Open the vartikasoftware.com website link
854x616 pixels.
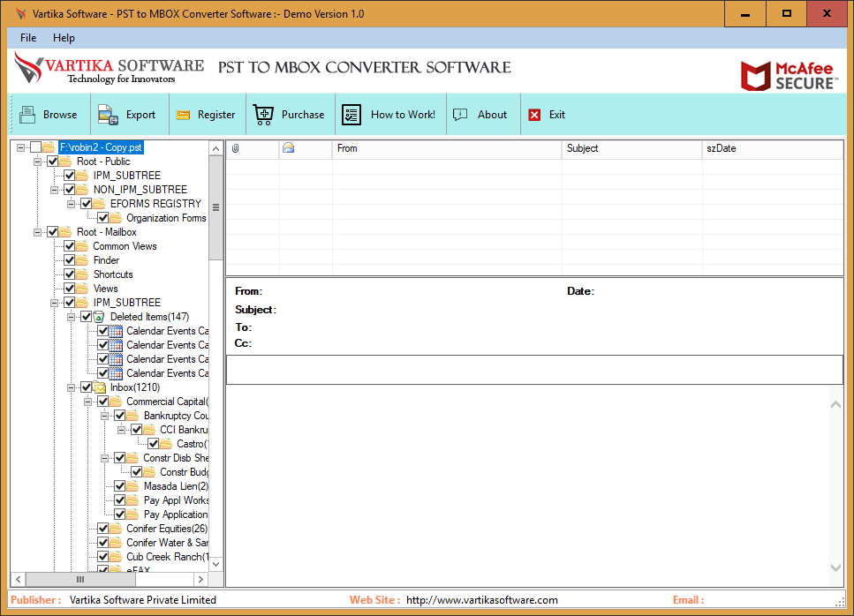tap(482, 600)
